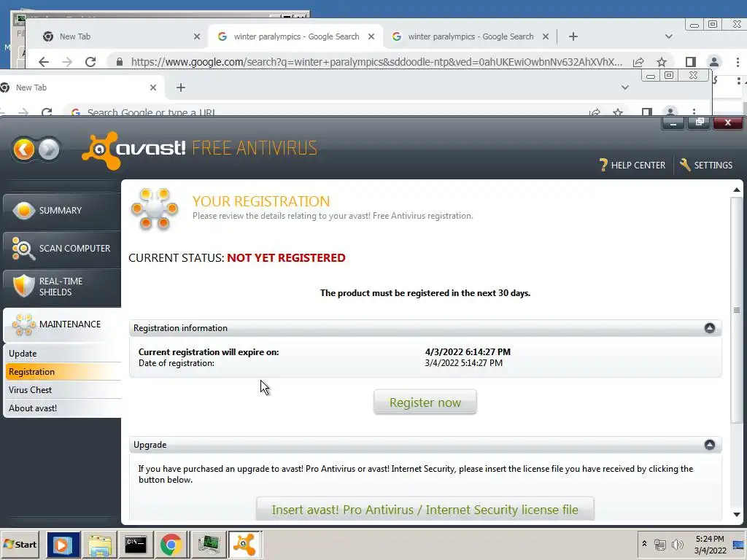Open avast Help Center

click(x=632, y=166)
